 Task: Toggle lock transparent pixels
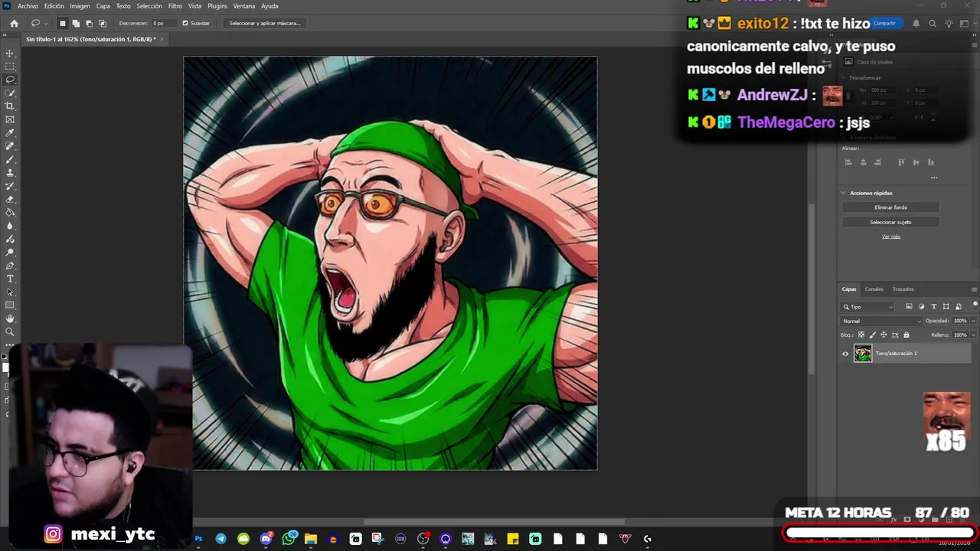click(861, 335)
